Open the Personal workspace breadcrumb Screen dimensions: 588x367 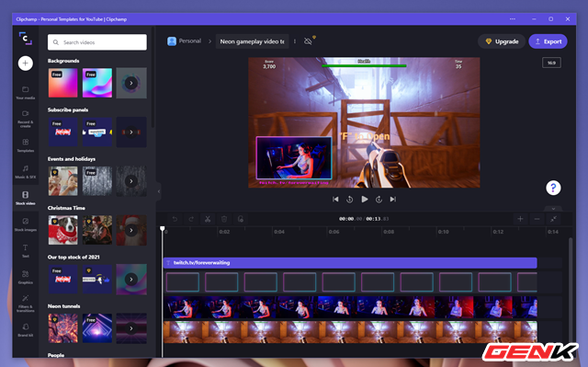(x=185, y=40)
